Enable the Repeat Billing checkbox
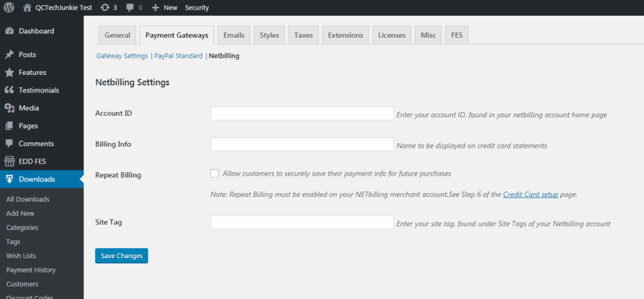 click(x=214, y=174)
